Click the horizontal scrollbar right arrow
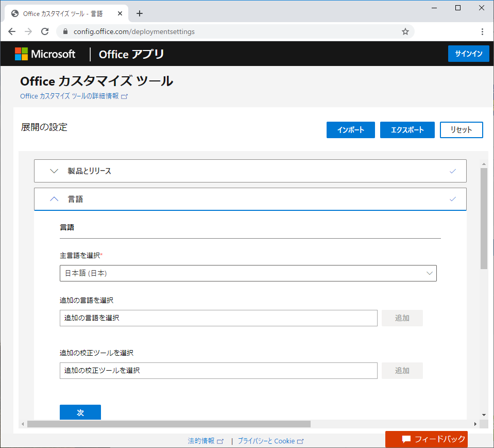 pyautogui.click(x=475, y=424)
